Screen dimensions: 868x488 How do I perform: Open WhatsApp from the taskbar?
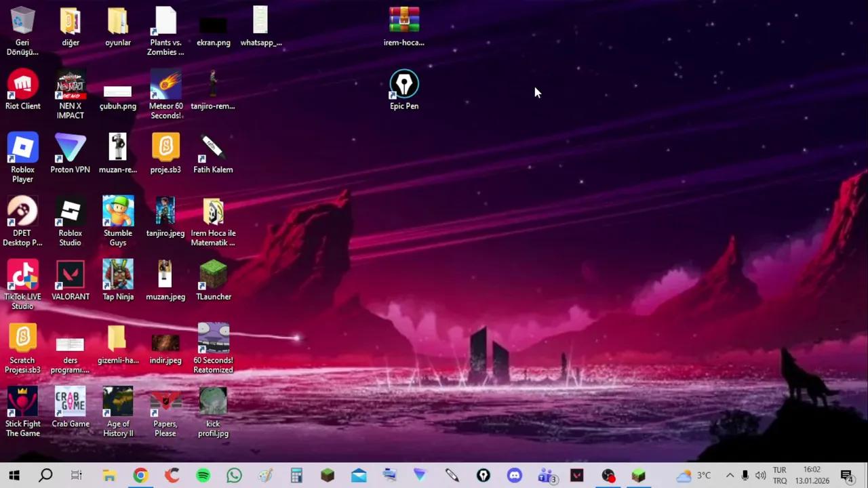click(x=234, y=476)
